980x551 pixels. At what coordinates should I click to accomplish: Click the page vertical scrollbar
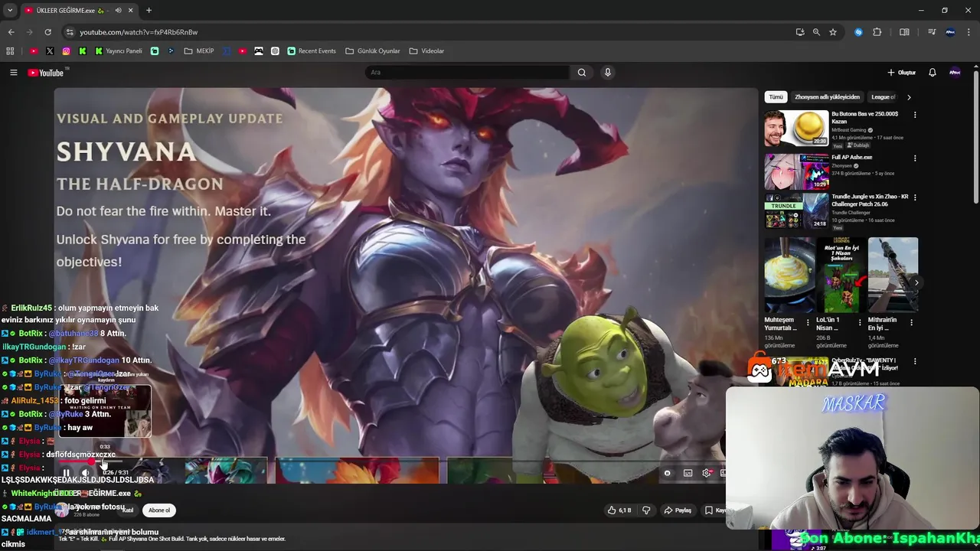click(x=976, y=138)
